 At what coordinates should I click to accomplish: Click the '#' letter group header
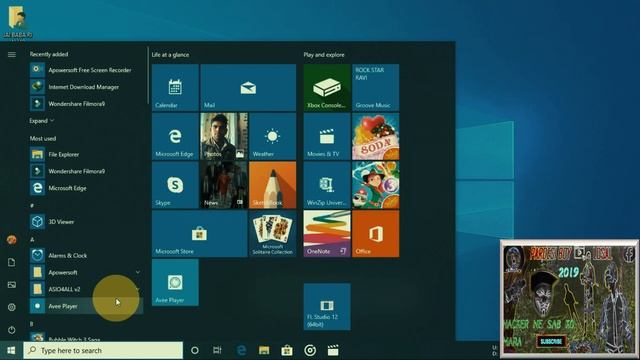pyautogui.click(x=32, y=205)
